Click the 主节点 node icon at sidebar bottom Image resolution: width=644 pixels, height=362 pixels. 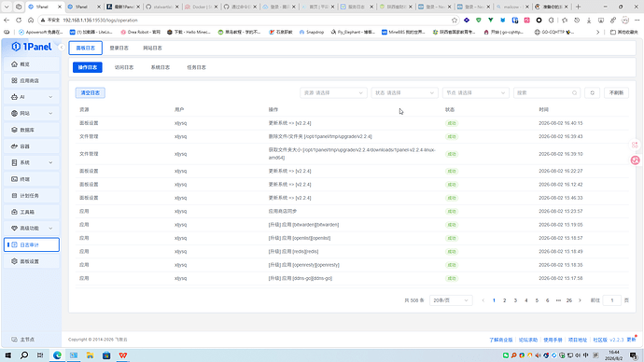[x=14, y=340]
